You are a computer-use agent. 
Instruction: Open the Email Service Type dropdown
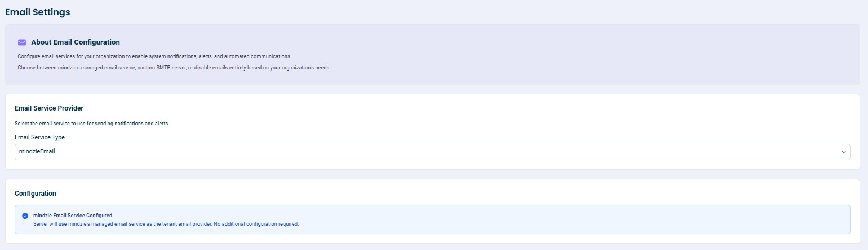click(432, 152)
